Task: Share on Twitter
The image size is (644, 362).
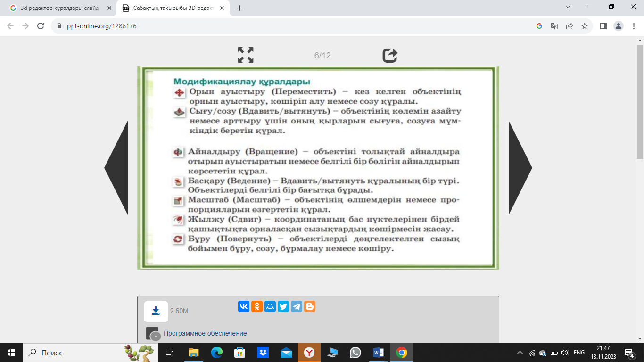Action: click(x=283, y=306)
